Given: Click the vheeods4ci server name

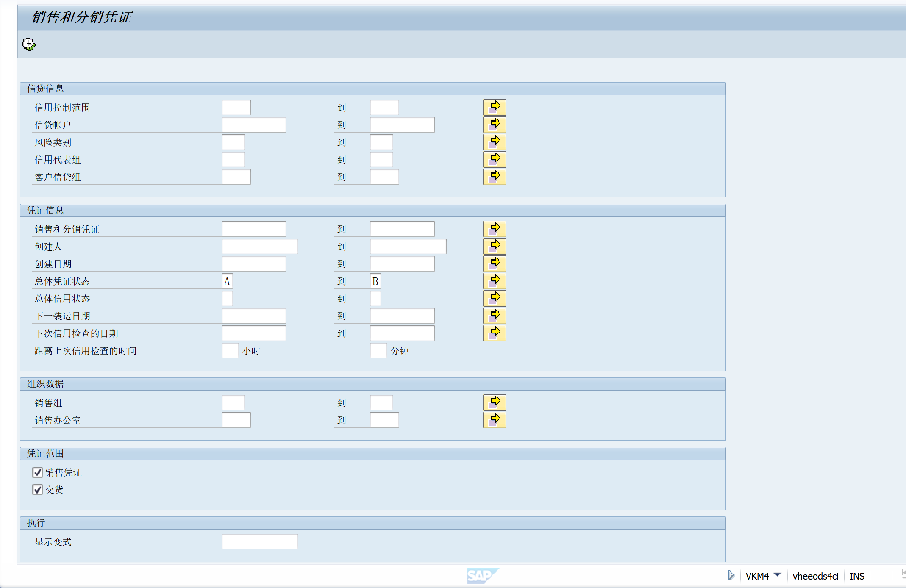Looking at the screenshot, I should pyautogui.click(x=815, y=576).
